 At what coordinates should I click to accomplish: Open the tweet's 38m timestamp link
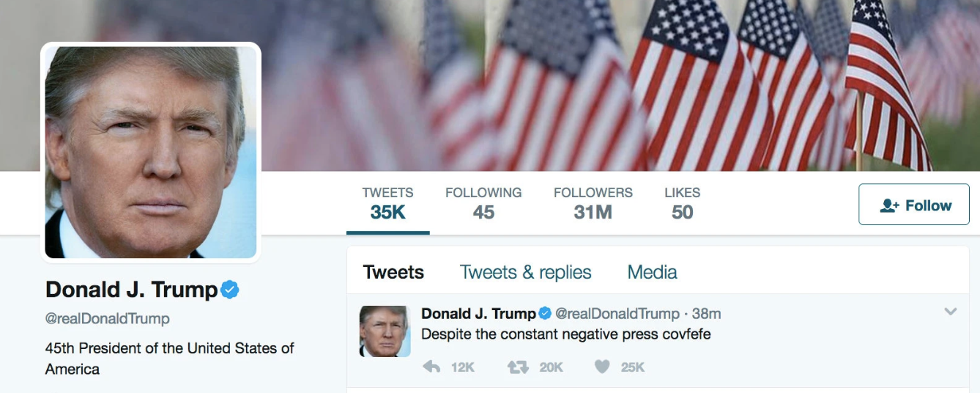click(x=706, y=314)
